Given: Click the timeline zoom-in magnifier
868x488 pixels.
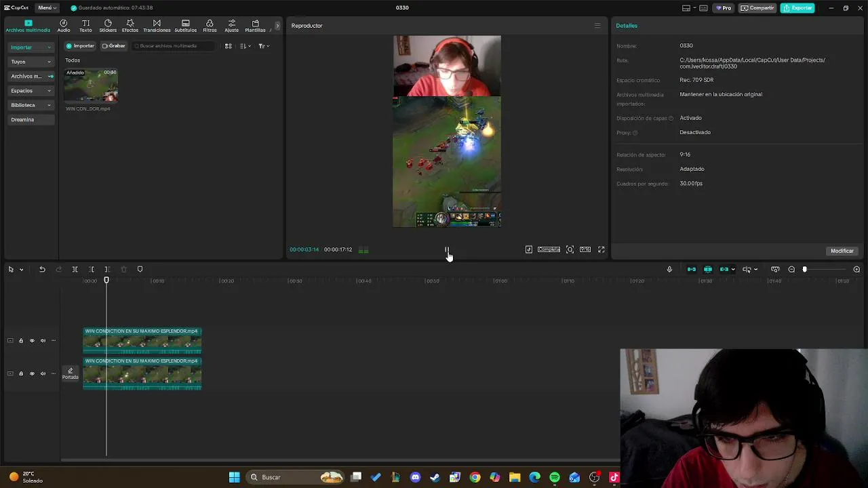Looking at the screenshot, I should point(856,269).
